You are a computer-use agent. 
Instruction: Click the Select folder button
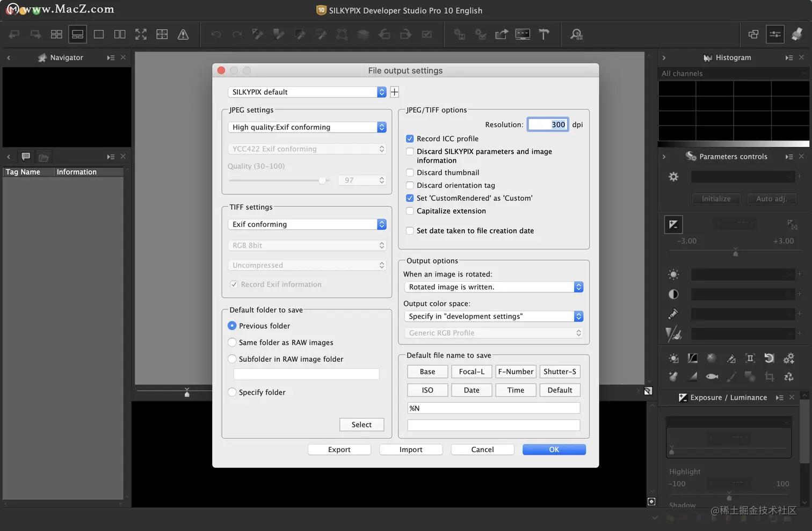(x=362, y=425)
